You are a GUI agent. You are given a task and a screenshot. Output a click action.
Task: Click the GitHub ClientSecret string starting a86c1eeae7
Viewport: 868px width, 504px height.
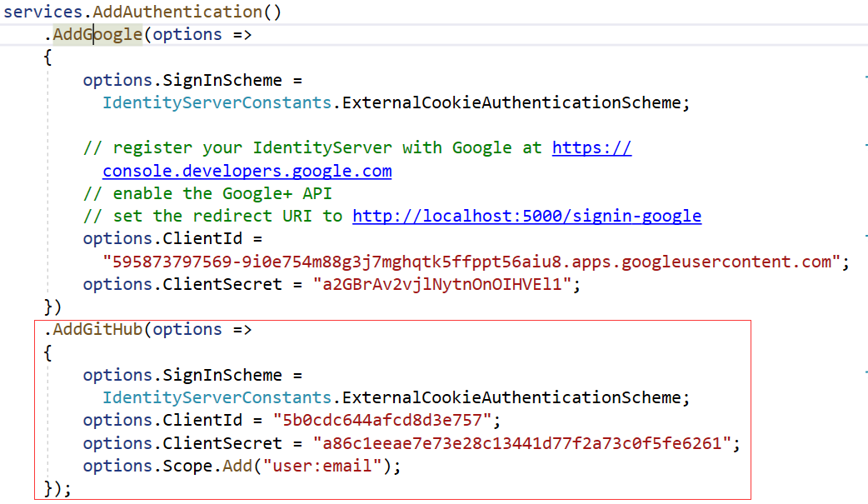click(522, 443)
